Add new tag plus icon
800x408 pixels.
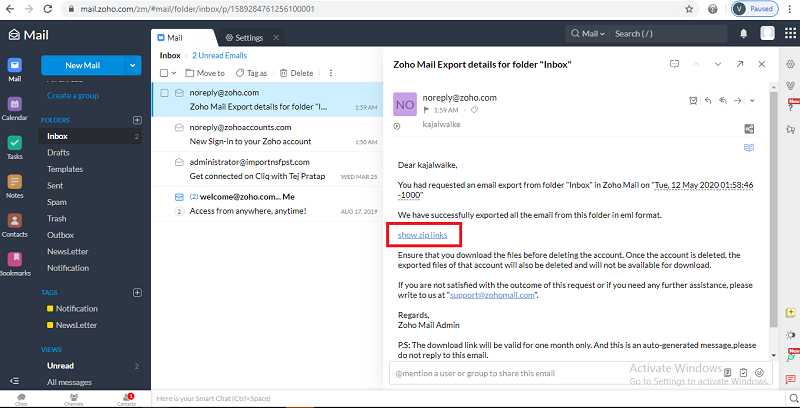(137, 292)
